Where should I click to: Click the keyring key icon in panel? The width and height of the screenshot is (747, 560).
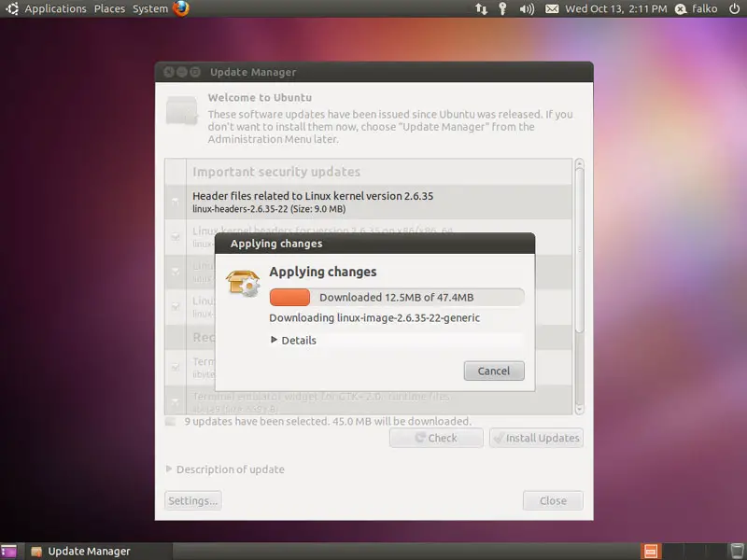[502, 8]
